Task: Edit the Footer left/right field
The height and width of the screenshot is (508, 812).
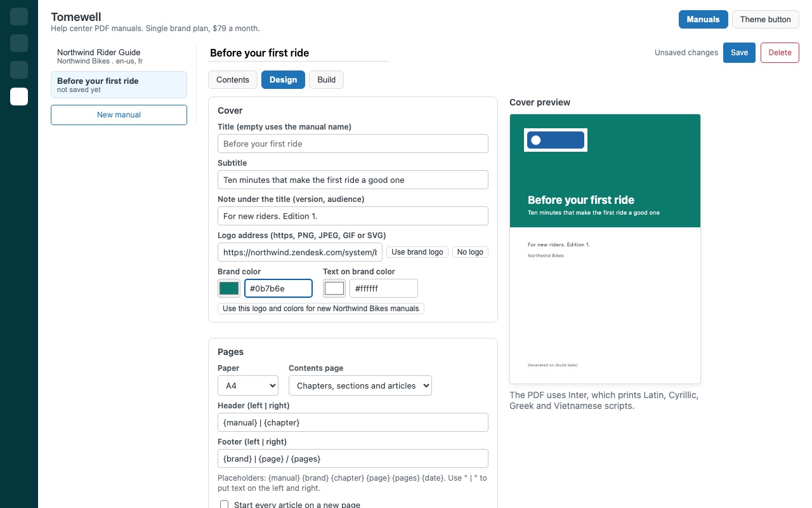Action: click(x=353, y=458)
